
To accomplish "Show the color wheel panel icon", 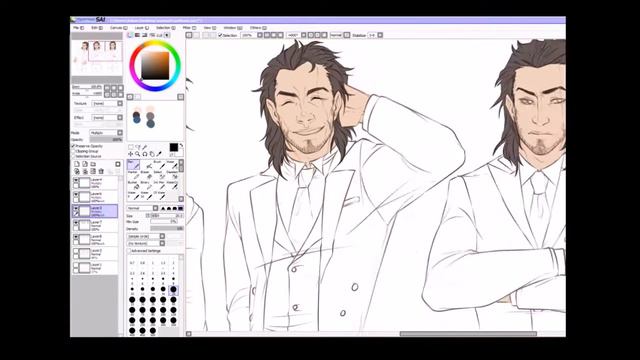I will (130, 36).
